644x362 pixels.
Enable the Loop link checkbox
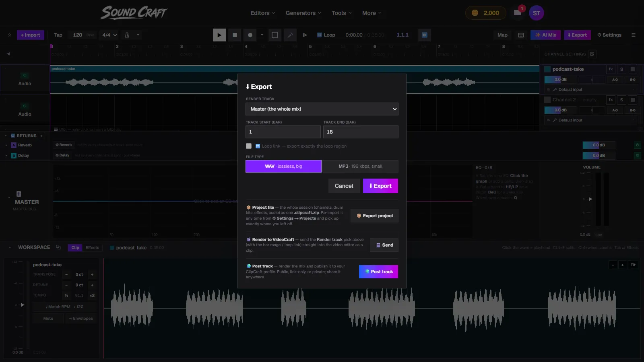pos(249,146)
